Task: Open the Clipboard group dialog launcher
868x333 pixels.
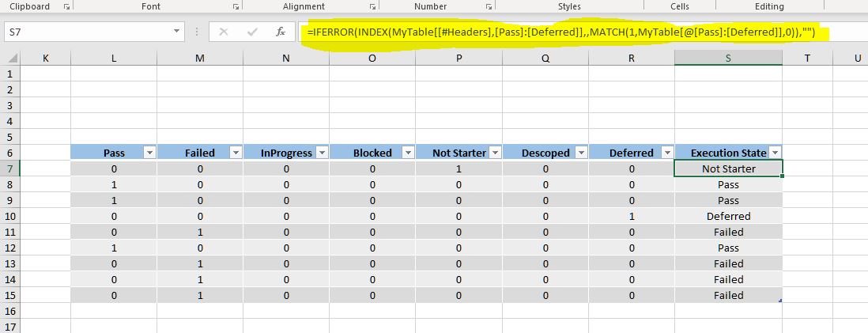Action: (67, 6)
